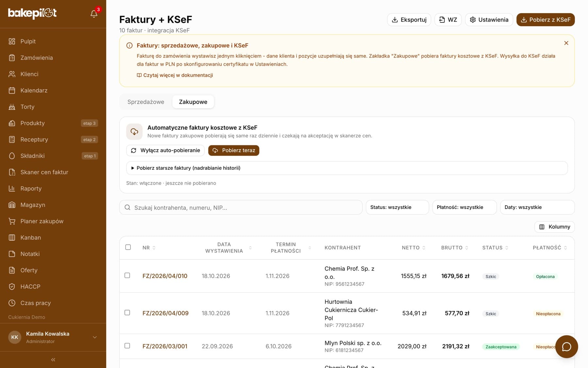Switch to the Zakupowe tab
Screen dimensions: 588x368
pyautogui.click(x=193, y=102)
